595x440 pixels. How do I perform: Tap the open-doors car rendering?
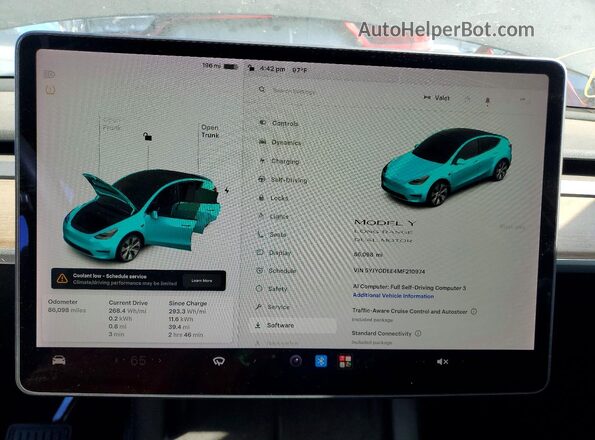pos(141,215)
